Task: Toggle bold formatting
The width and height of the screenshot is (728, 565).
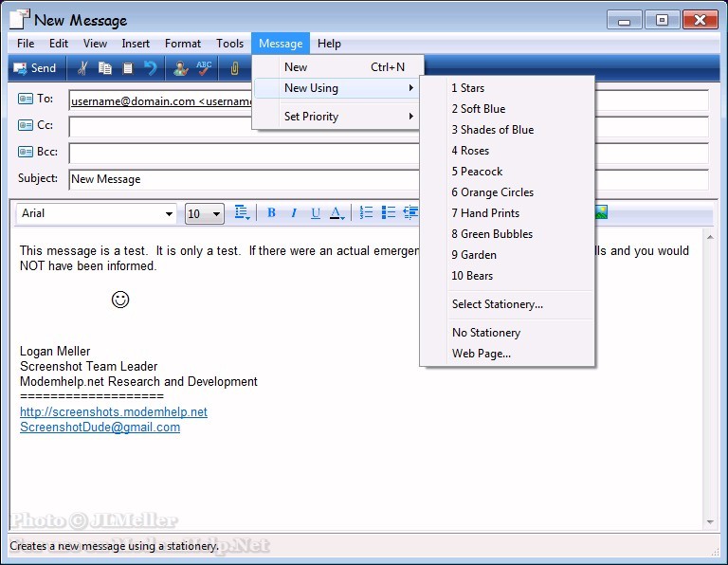Action: point(271,213)
